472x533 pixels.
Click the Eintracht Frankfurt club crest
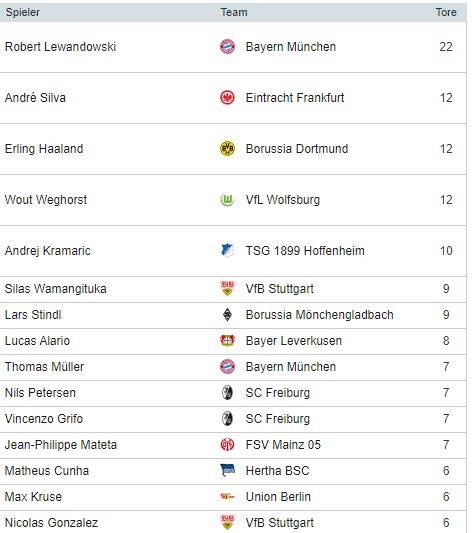tap(227, 98)
